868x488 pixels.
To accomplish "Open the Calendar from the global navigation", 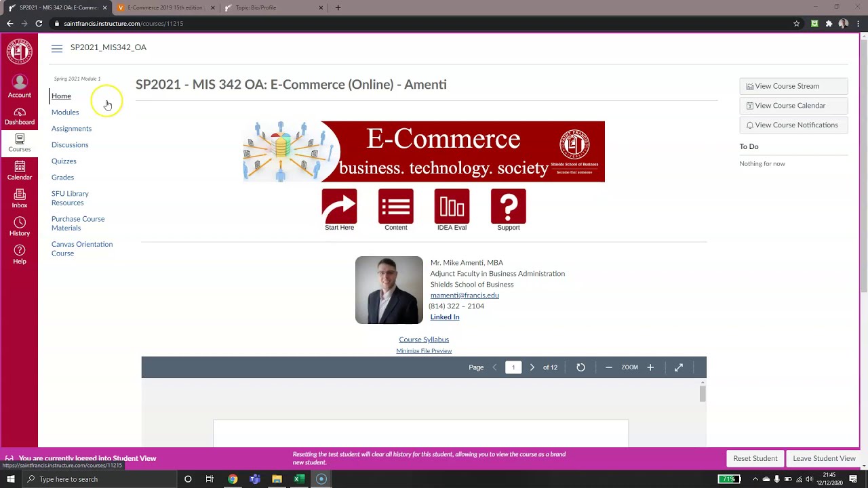I will tap(19, 171).
